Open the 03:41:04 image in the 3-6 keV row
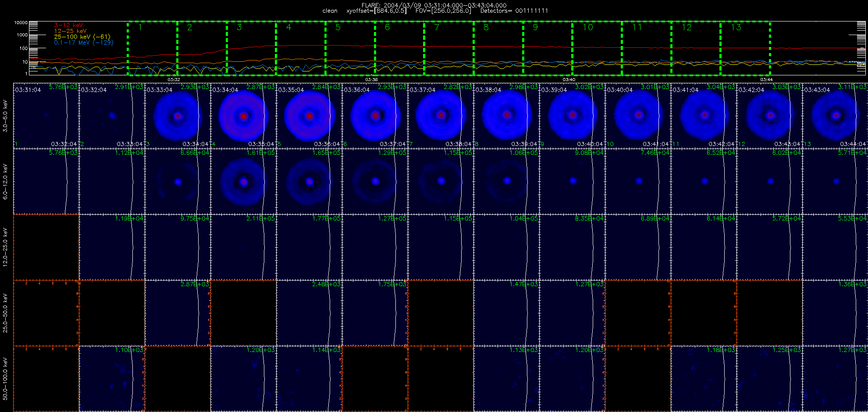This screenshot has width=868, height=412. click(x=704, y=116)
